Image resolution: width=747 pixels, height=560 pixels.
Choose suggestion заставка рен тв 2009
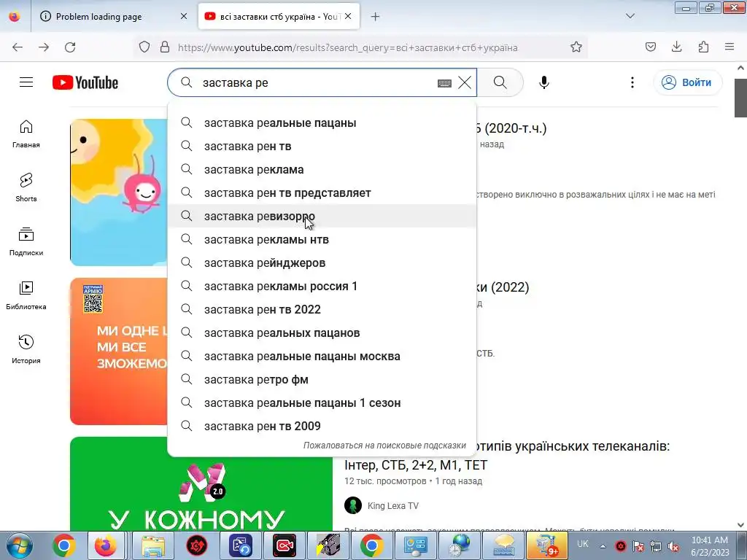tap(322, 426)
